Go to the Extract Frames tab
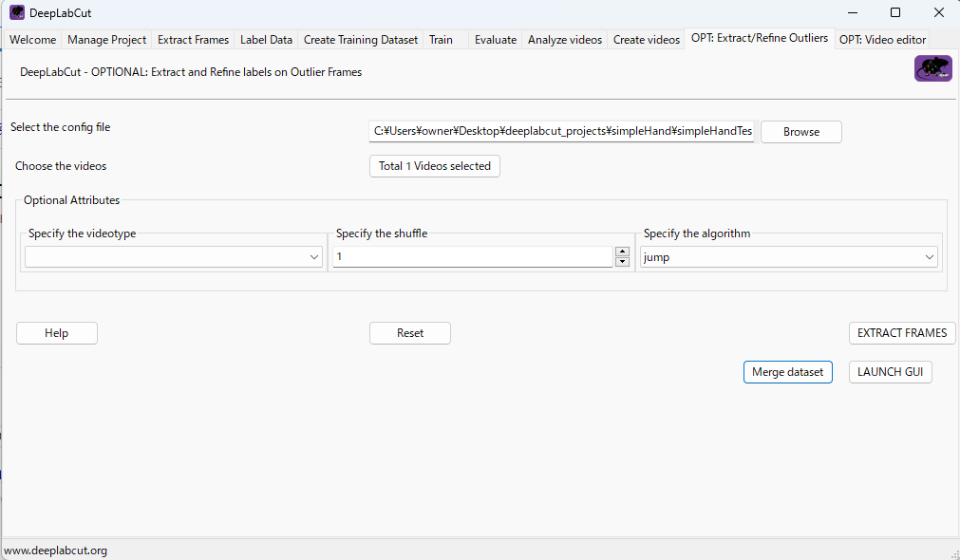This screenshot has width=960, height=560. 193,40
